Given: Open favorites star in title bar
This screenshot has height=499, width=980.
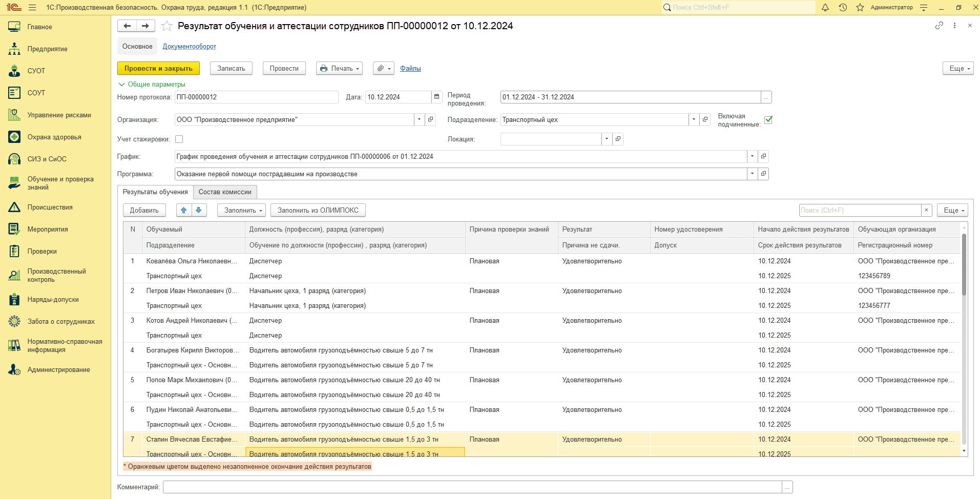Looking at the screenshot, I should (860, 8).
